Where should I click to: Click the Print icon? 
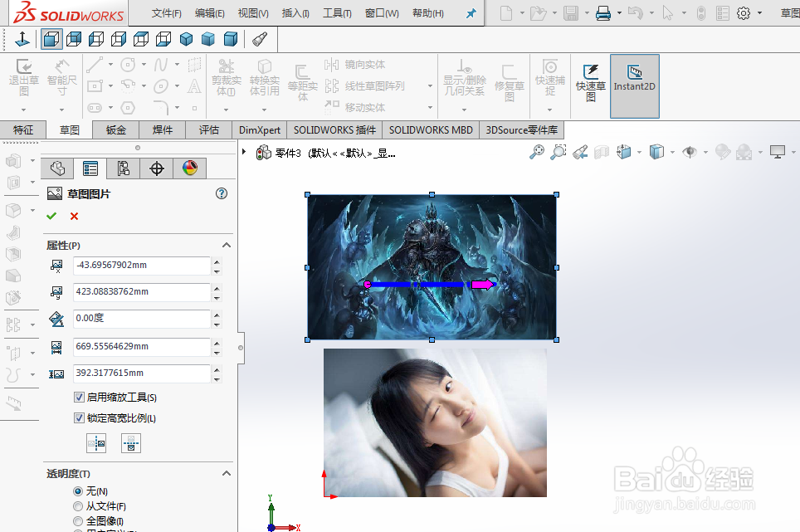point(603,12)
